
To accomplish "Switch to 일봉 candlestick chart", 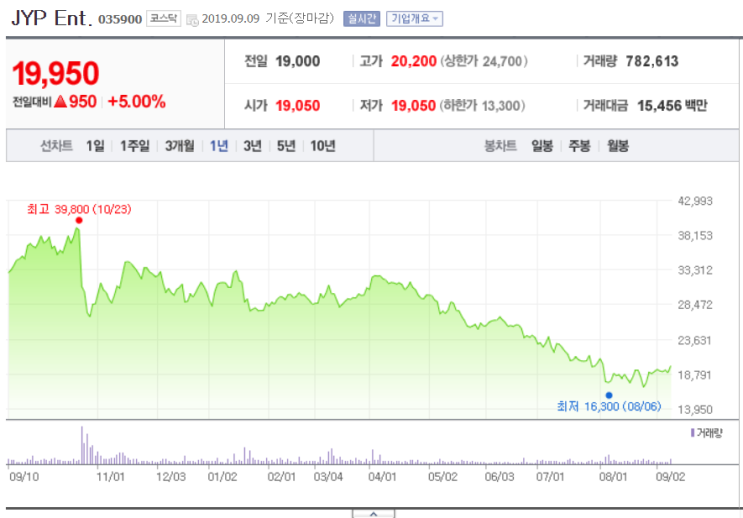I will (542, 146).
